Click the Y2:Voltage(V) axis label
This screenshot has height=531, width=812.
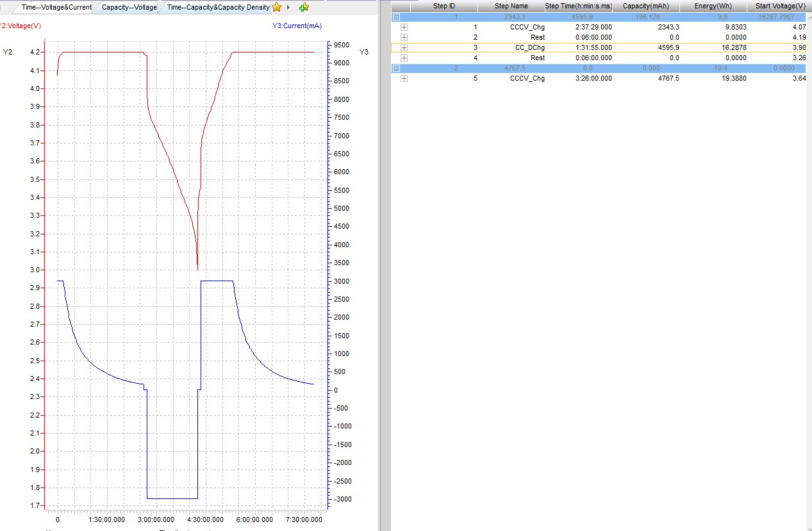pyautogui.click(x=20, y=26)
